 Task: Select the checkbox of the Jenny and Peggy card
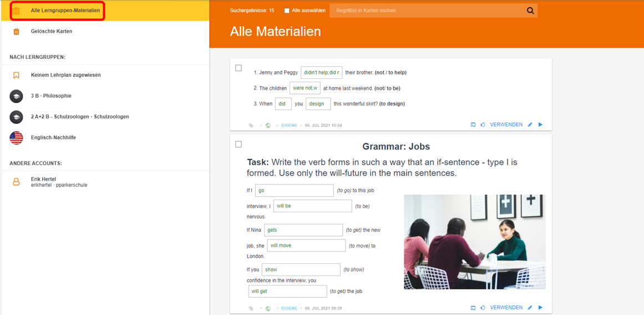238,68
